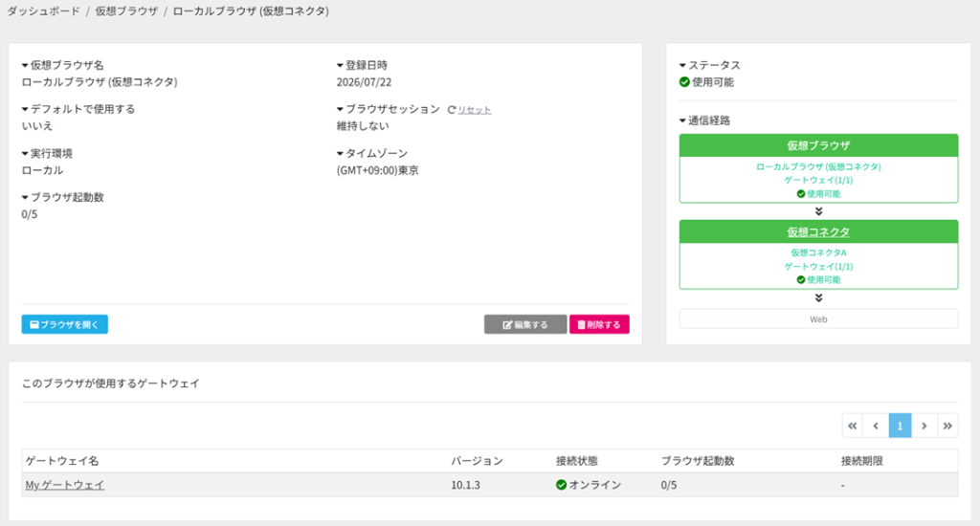980x526 pixels.
Task: Click the (GMT+09:00)東京 timezone value
Action: click(378, 170)
